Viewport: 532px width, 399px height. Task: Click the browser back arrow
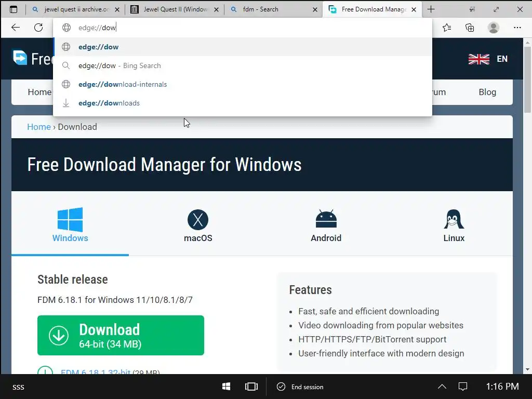pyautogui.click(x=16, y=28)
